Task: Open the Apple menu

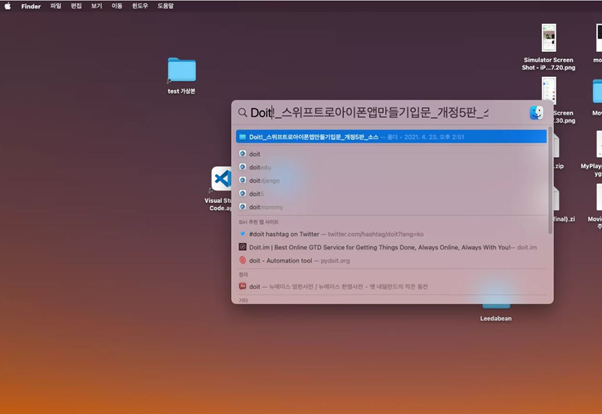Action: click(7, 6)
